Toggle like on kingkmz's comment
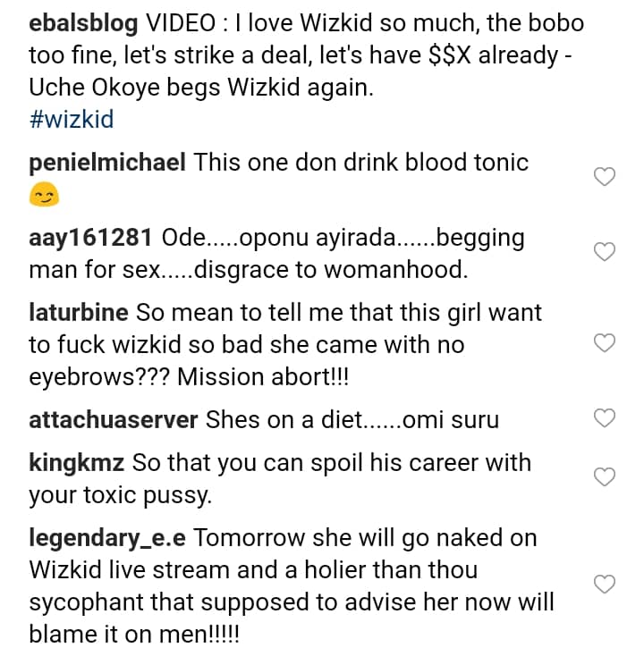644x648 pixels. coord(605,477)
